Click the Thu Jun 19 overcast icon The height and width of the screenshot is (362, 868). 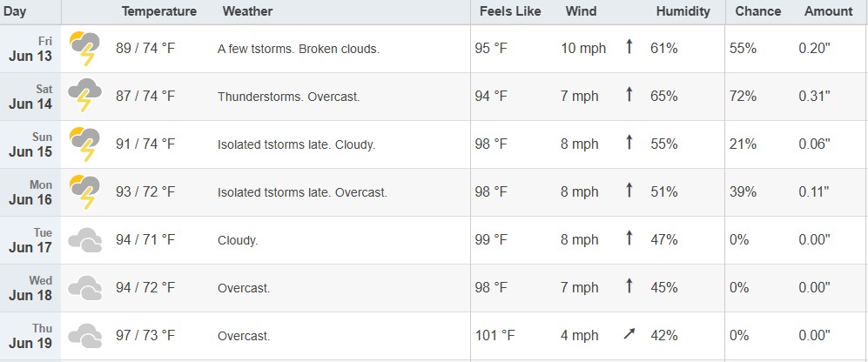pyautogui.click(x=84, y=335)
